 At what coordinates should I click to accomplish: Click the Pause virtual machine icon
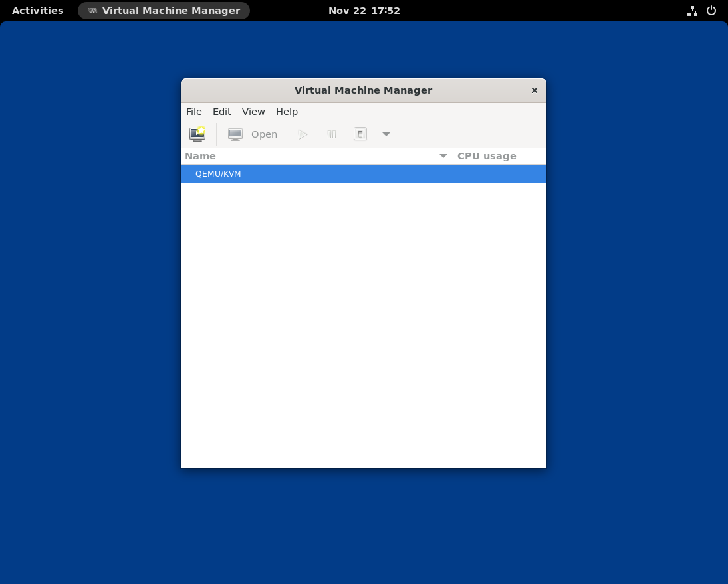[x=332, y=134]
